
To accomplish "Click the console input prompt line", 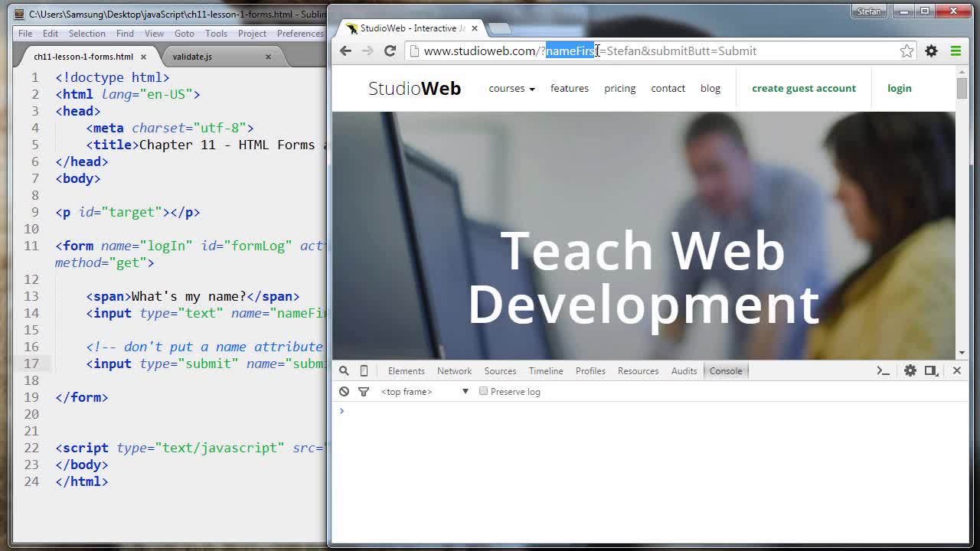I will click(x=651, y=411).
